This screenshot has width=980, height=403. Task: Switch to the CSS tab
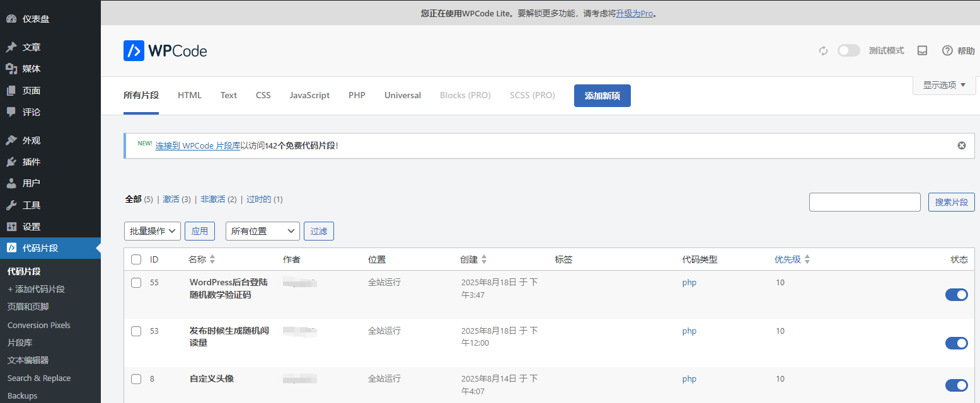pos(263,96)
